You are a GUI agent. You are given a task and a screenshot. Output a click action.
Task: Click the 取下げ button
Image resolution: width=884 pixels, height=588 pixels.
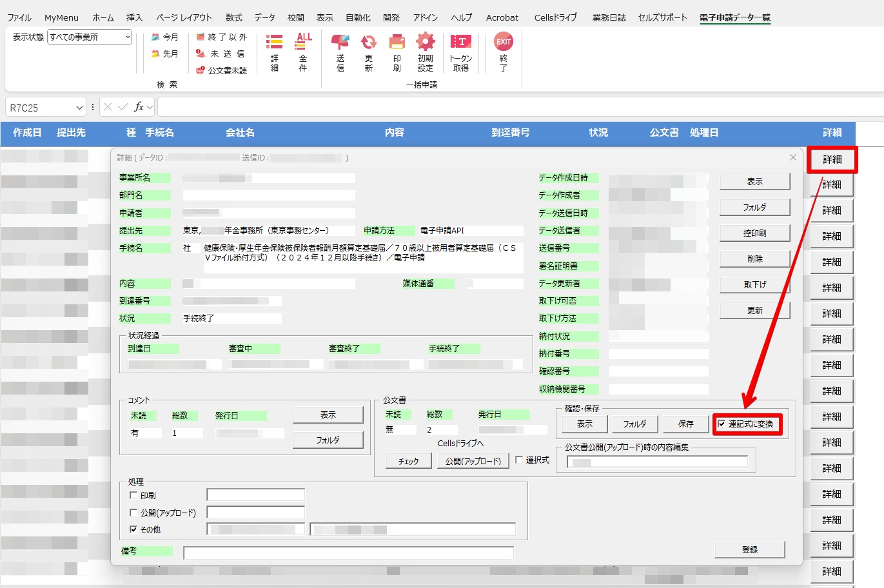pos(754,284)
